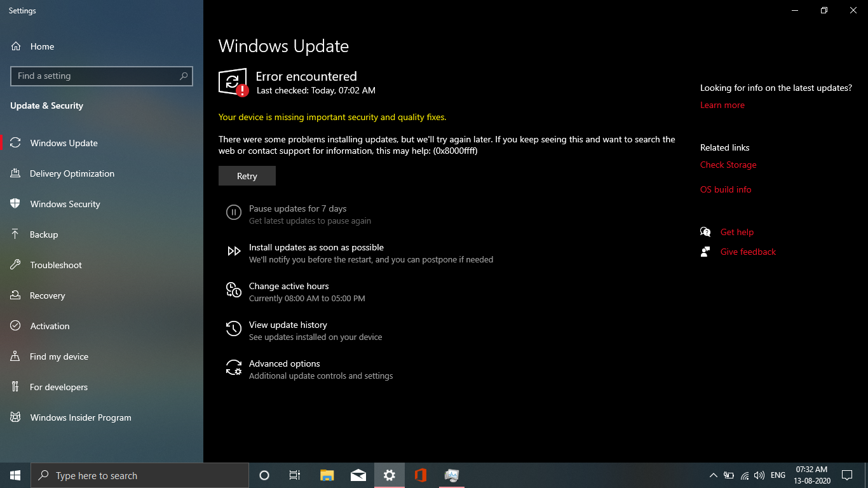Click the Get help chat icon
Screen dimensions: 868x488
coord(705,232)
